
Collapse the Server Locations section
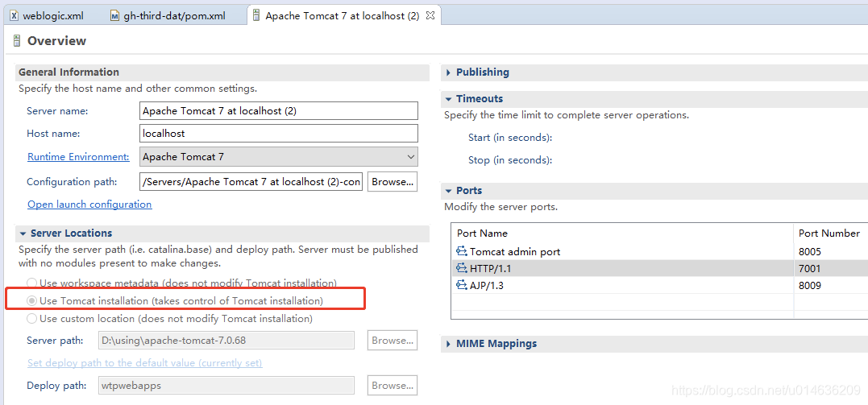(23, 233)
